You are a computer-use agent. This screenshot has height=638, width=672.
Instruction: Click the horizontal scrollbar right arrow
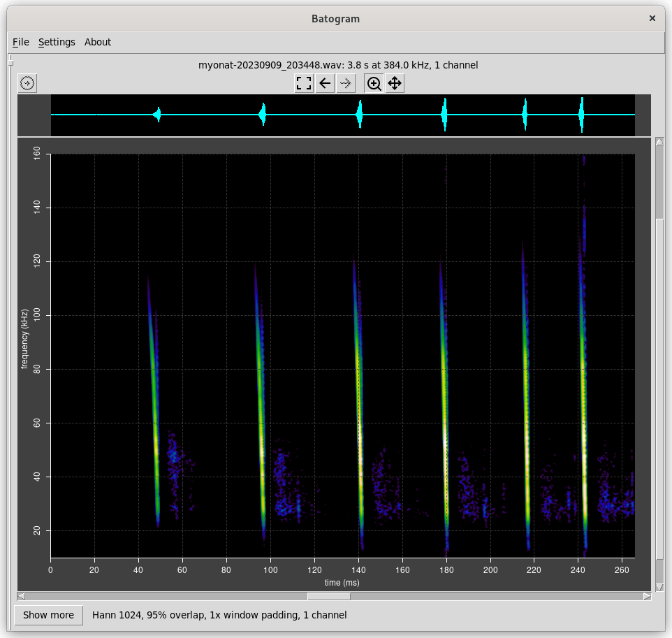coord(648,596)
